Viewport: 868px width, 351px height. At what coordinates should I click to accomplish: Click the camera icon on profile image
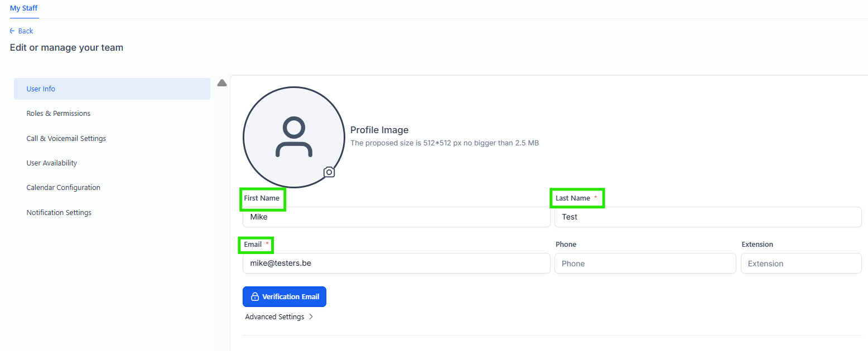point(329,172)
